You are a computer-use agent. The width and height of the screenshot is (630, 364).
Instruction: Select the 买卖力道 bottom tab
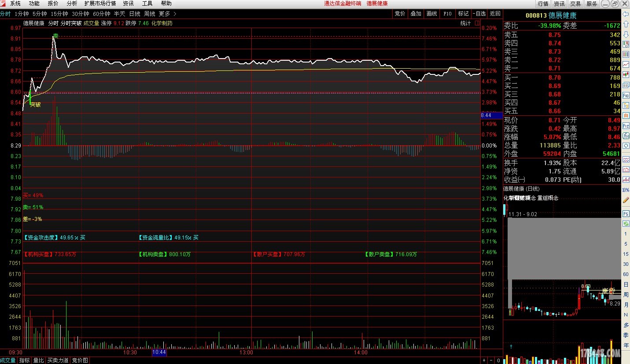click(x=58, y=360)
